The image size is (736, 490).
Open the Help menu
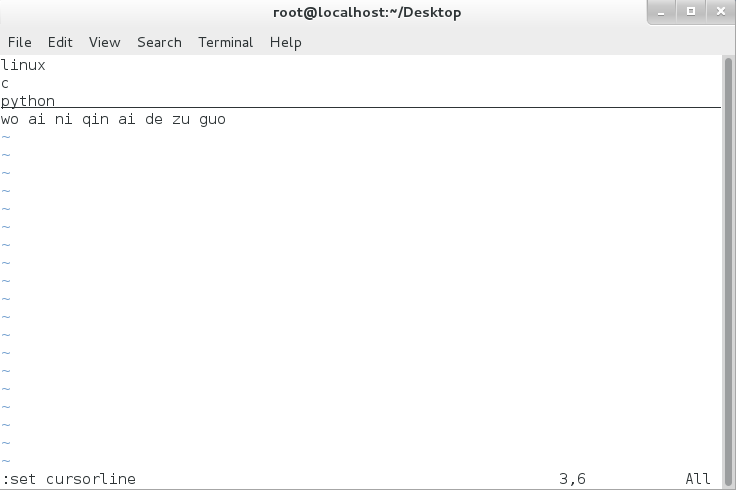click(x=285, y=42)
